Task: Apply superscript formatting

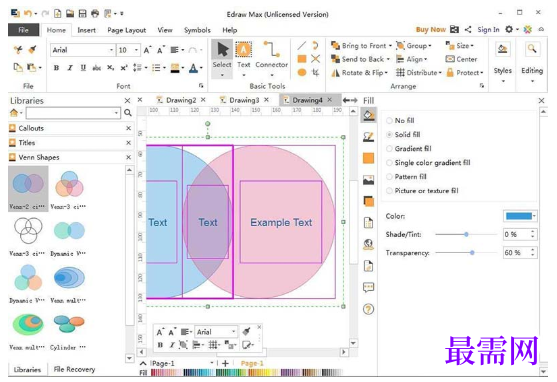Action: pyautogui.click(x=124, y=68)
